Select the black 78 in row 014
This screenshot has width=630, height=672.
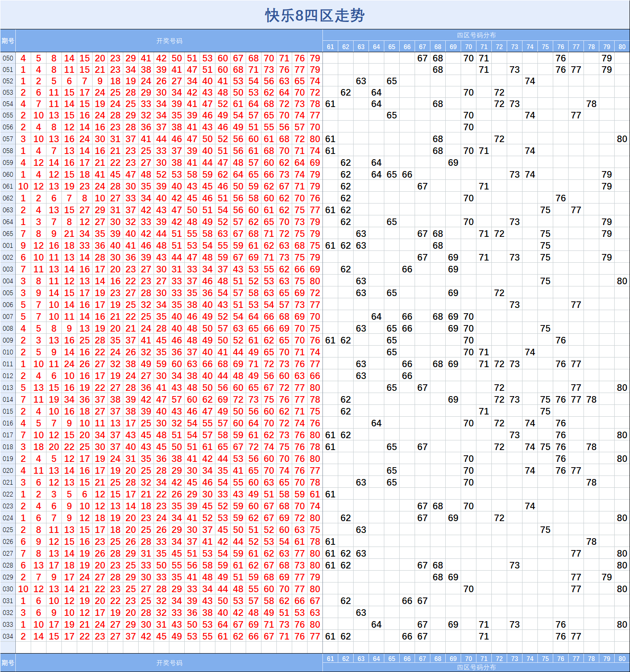pyautogui.click(x=591, y=400)
